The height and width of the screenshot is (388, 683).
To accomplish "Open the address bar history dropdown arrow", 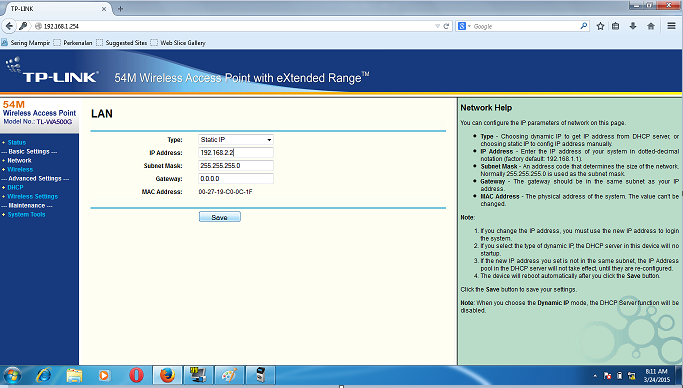I will coord(437,26).
